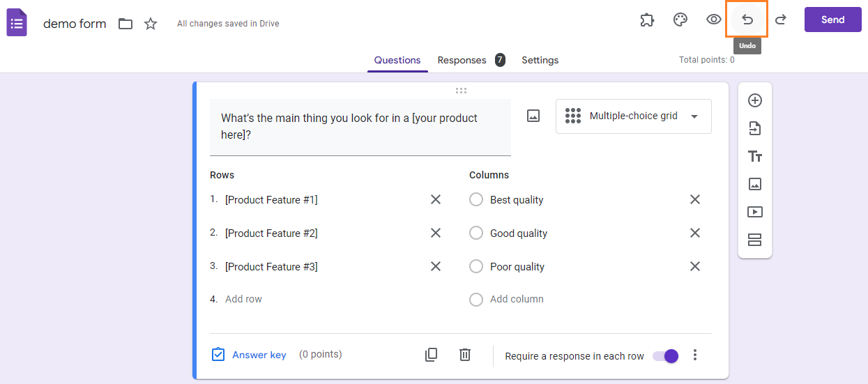The image size is (868, 384).
Task: Open the Settings tab
Action: (x=540, y=60)
